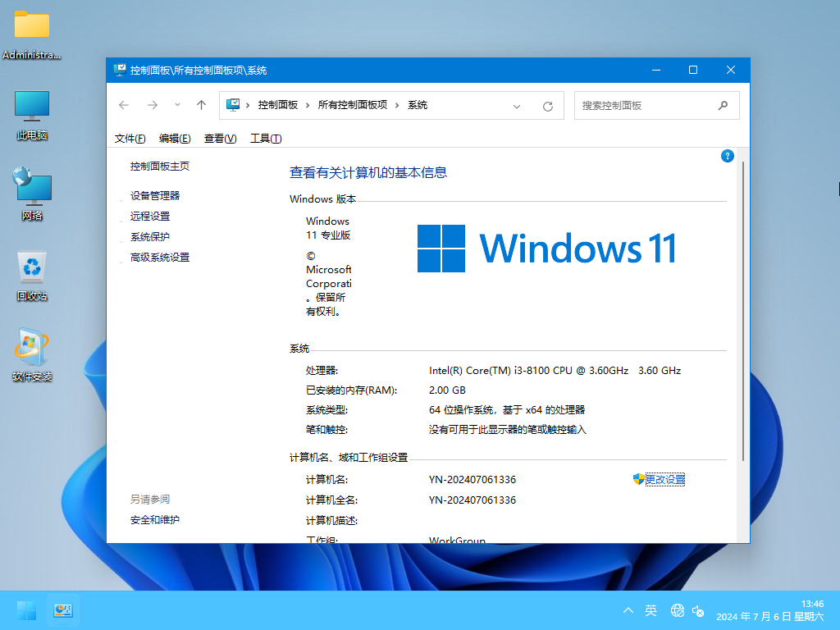Click the computer name YN-202407061336 next to 计算机名
This screenshot has height=630, width=840.
pos(472,479)
